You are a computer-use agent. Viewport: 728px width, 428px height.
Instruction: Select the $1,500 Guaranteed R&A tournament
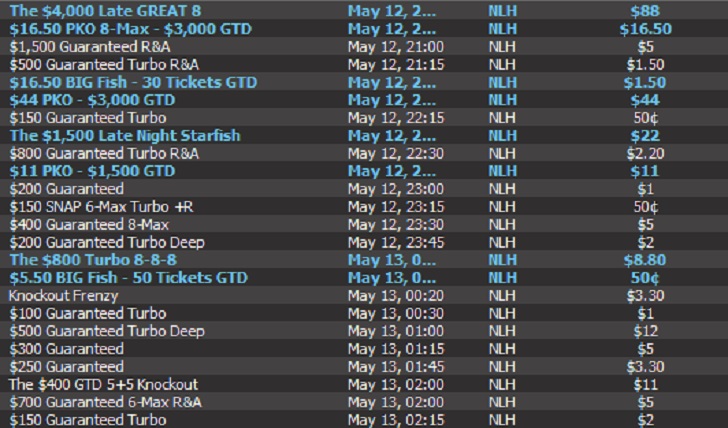(x=364, y=46)
